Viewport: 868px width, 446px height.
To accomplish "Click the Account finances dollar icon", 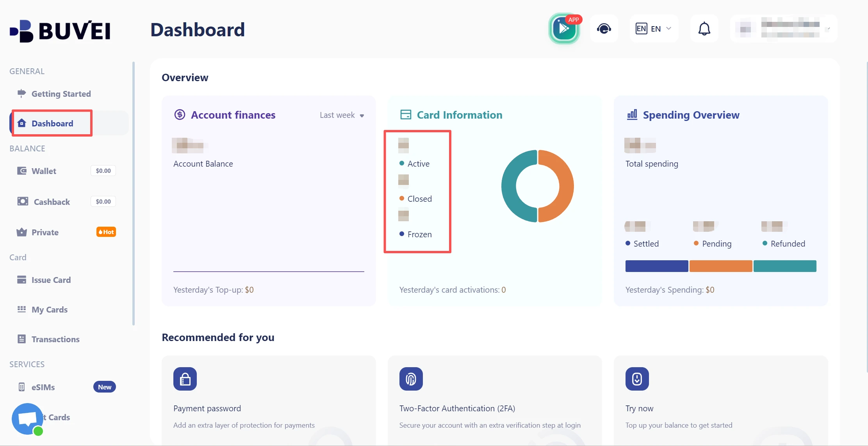I will (x=180, y=115).
